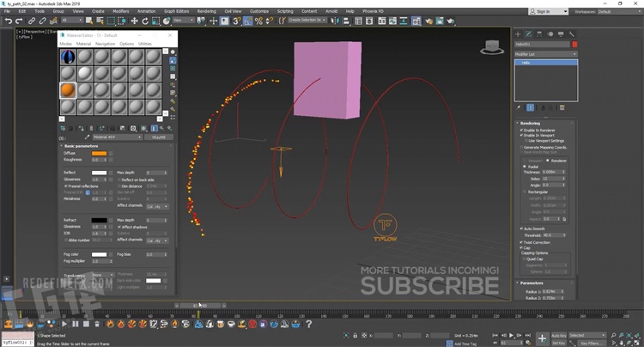
Task: Open the Workspaces Default dropdown
Action: (x=618, y=11)
